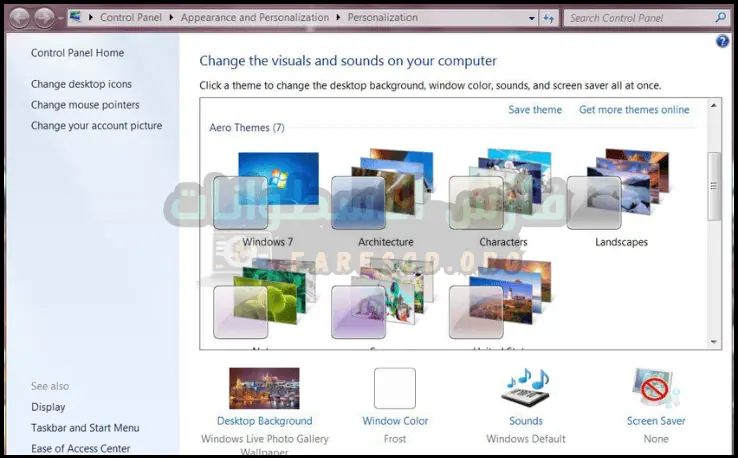Click the search magnifier icon

[721, 18]
